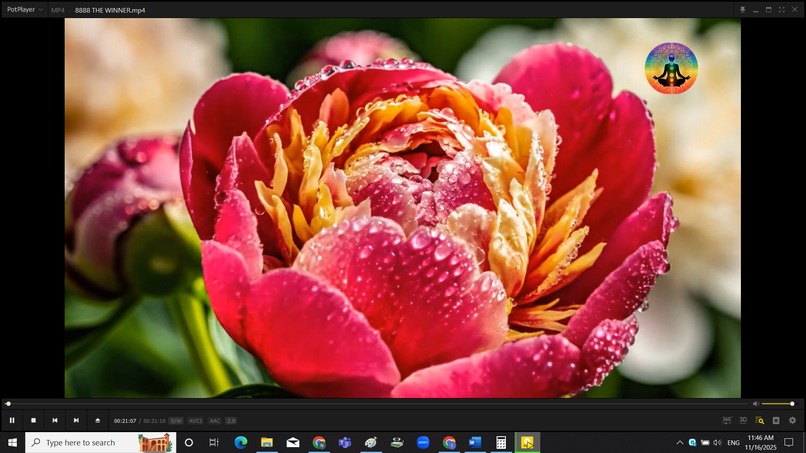
Task: Toggle 360 degree video mode
Action: tap(727, 421)
